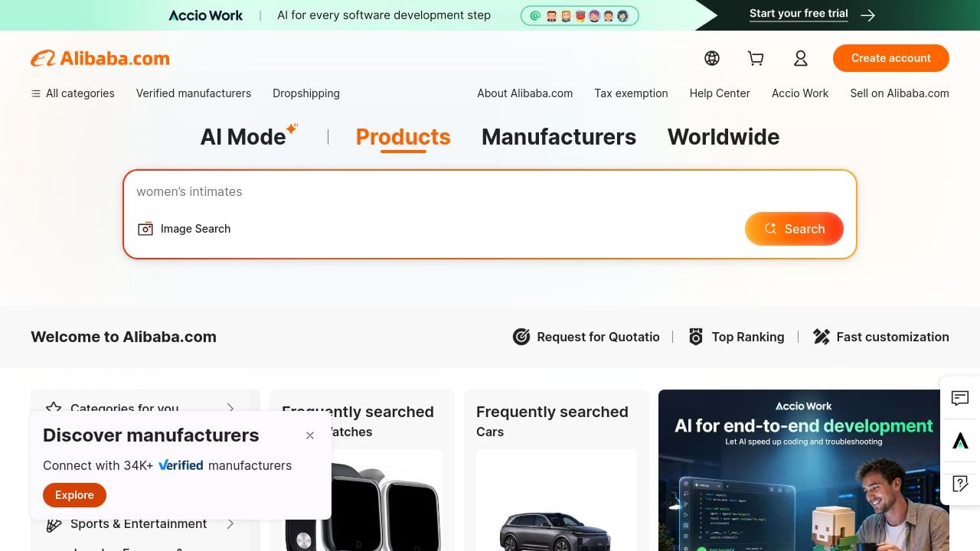
Task: Open the feedback survey floating icon
Action: point(960,484)
